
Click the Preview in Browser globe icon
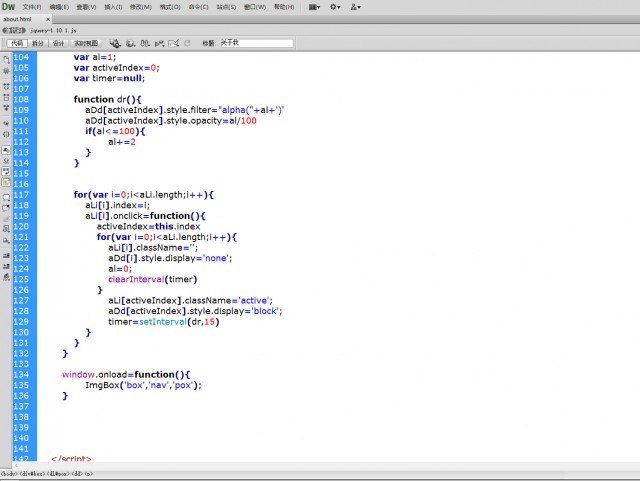coord(131,43)
